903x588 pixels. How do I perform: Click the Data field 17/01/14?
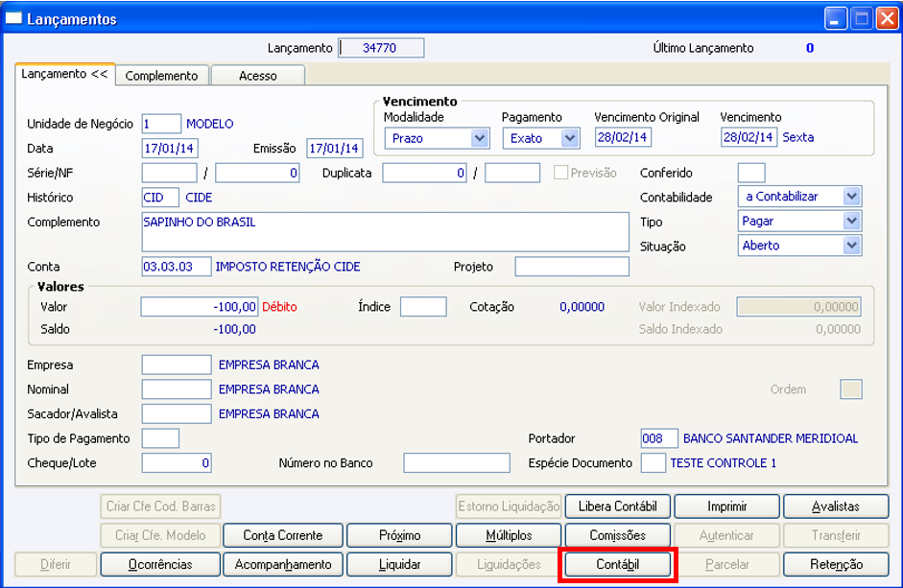tap(170, 149)
